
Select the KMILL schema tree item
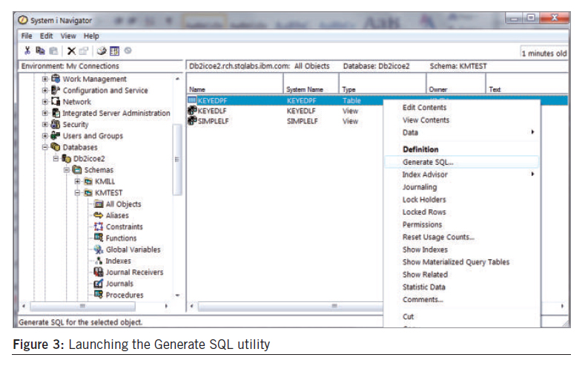[x=105, y=181]
